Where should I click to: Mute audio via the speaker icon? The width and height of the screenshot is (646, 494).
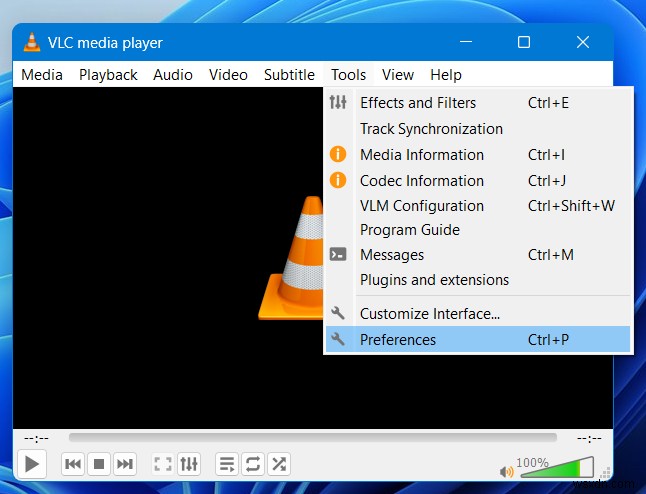[x=506, y=471]
